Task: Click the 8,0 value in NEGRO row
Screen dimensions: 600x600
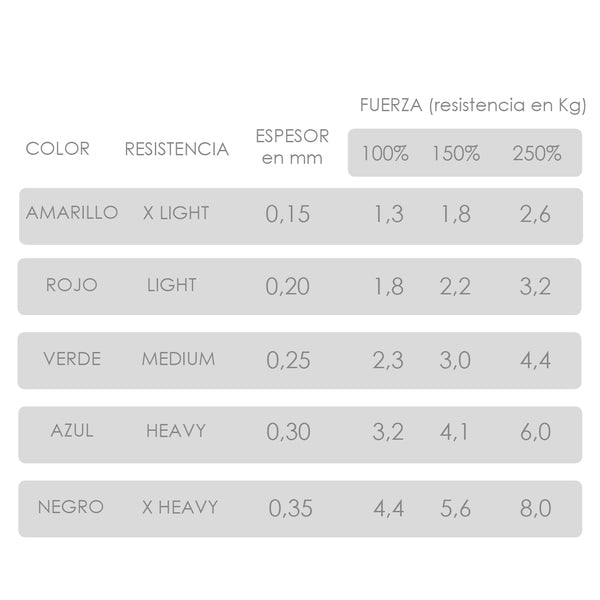Action: pyautogui.click(x=535, y=509)
